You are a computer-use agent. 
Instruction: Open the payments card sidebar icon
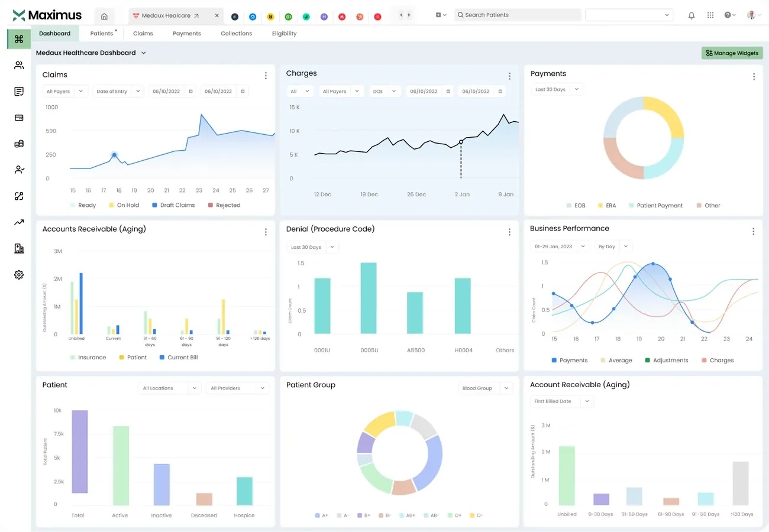point(19,118)
